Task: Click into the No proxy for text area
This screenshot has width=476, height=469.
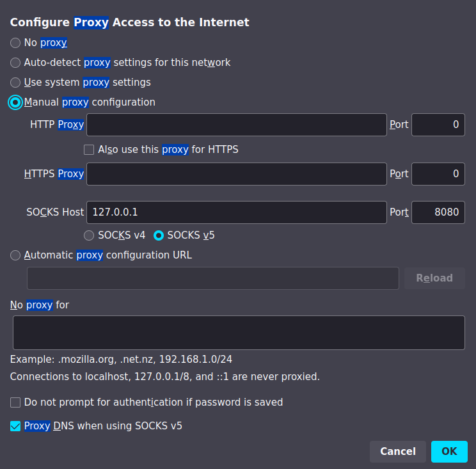Action: [238, 333]
